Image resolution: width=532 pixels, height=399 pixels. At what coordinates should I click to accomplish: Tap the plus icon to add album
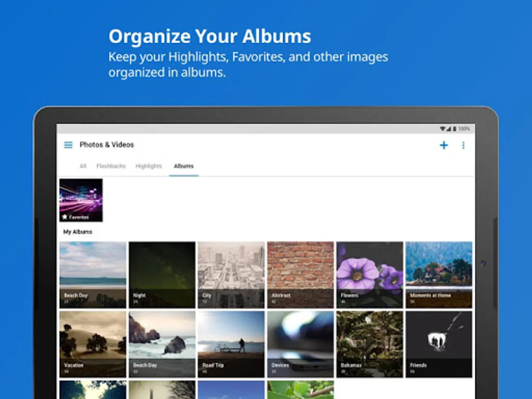443,145
